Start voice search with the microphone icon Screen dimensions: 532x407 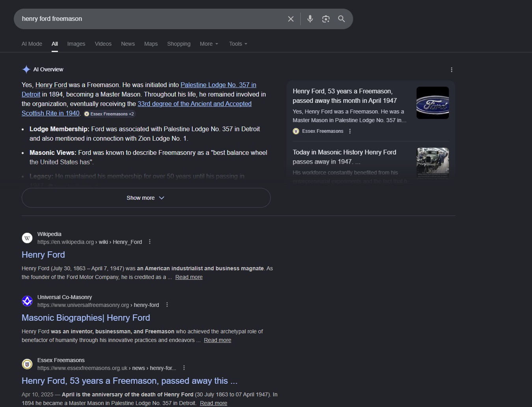pyautogui.click(x=310, y=19)
